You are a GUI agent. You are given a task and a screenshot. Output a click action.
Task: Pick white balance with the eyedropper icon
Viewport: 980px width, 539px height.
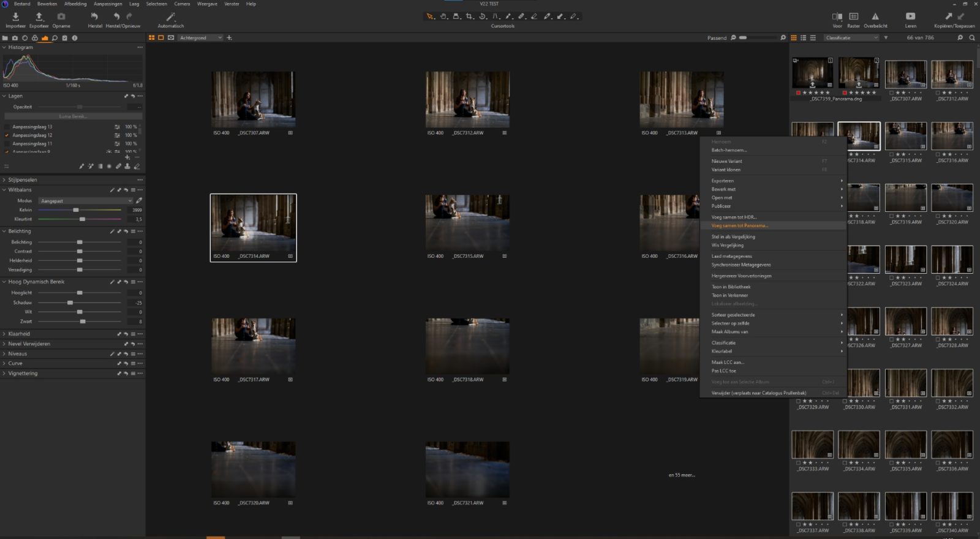[x=139, y=201]
